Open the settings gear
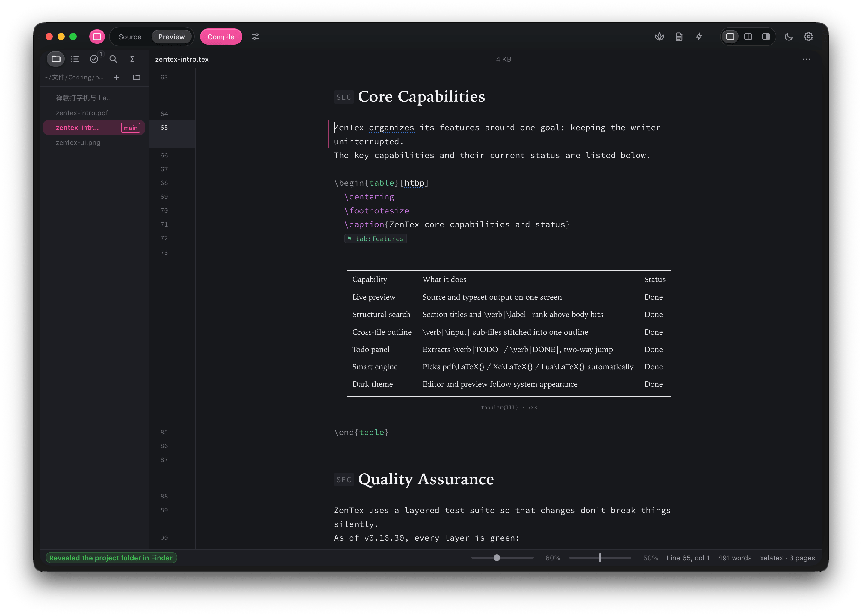 tap(808, 37)
